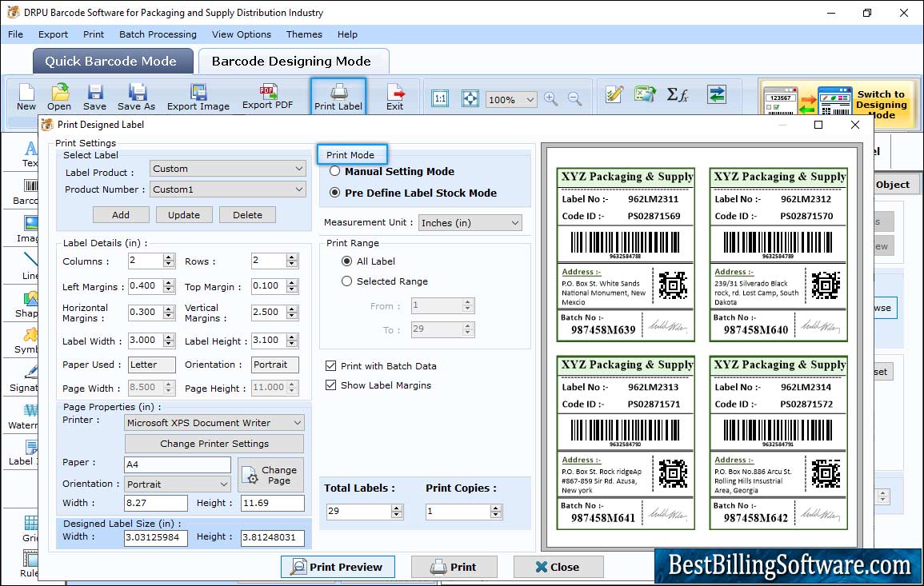Select Manual Setting Mode radio button
This screenshot has height=586, width=924.
tap(334, 171)
